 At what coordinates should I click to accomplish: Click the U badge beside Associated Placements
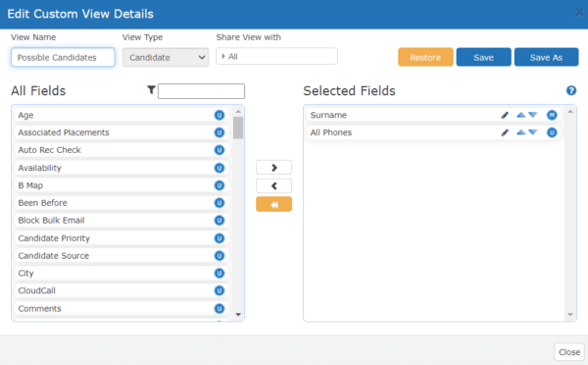pos(220,132)
